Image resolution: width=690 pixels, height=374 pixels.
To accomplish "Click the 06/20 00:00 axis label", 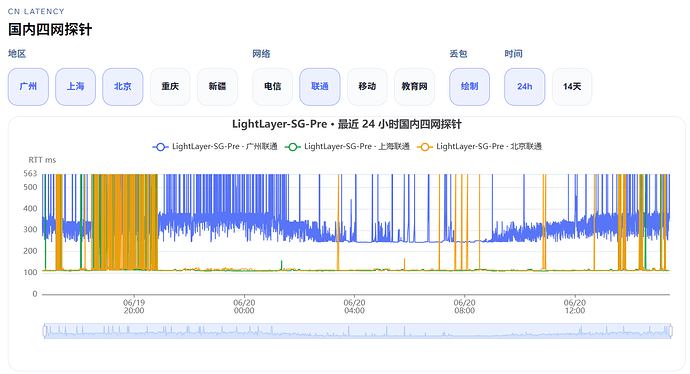I will [244, 307].
